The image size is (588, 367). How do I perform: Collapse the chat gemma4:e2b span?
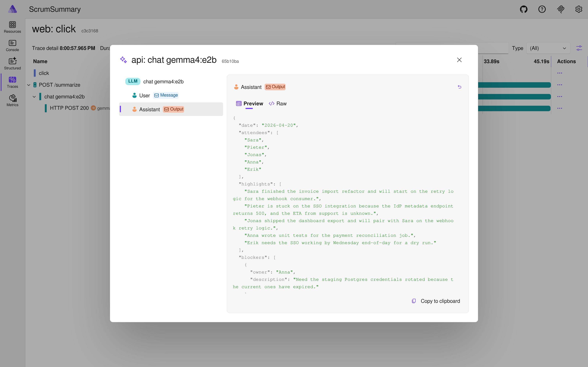pos(34,96)
